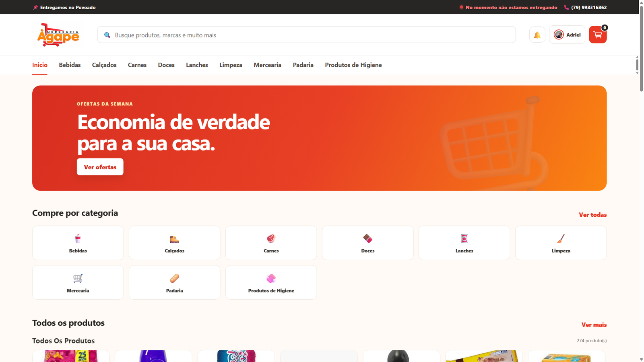644x362 pixels.
Task: Open the shopping cart
Action: point(597,35)
